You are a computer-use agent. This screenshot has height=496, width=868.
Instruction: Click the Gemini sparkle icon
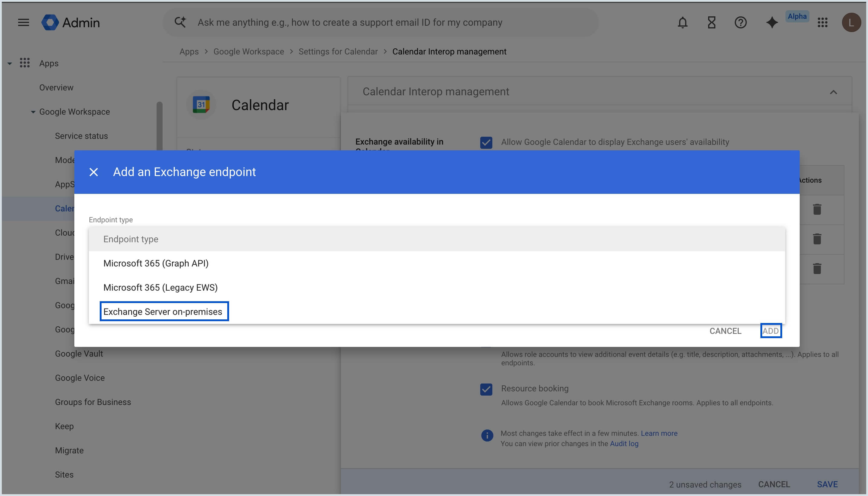(x=772, y=22)
